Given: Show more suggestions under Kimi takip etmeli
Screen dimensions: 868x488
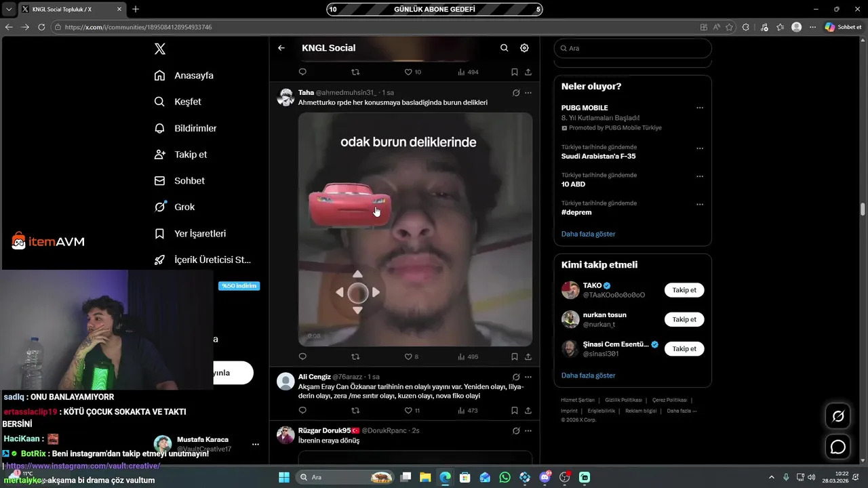Looking at the screenshot, I should coord(588,375).
